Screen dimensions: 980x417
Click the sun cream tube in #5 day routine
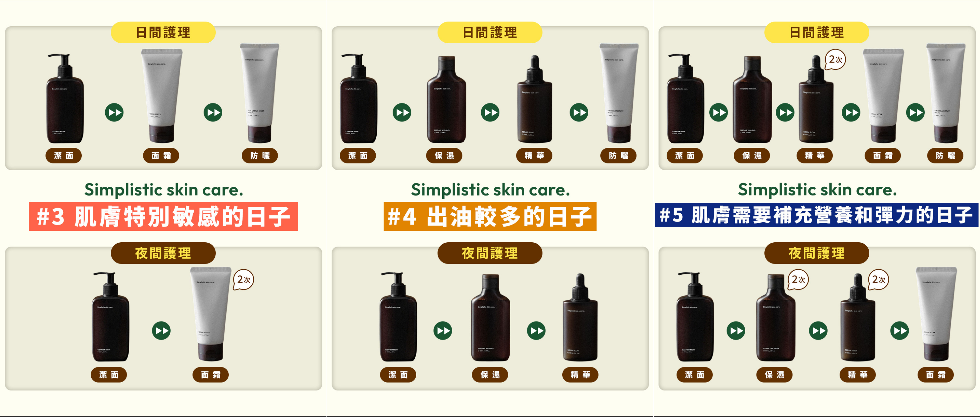pyautogui.click(x=946, y=93)
